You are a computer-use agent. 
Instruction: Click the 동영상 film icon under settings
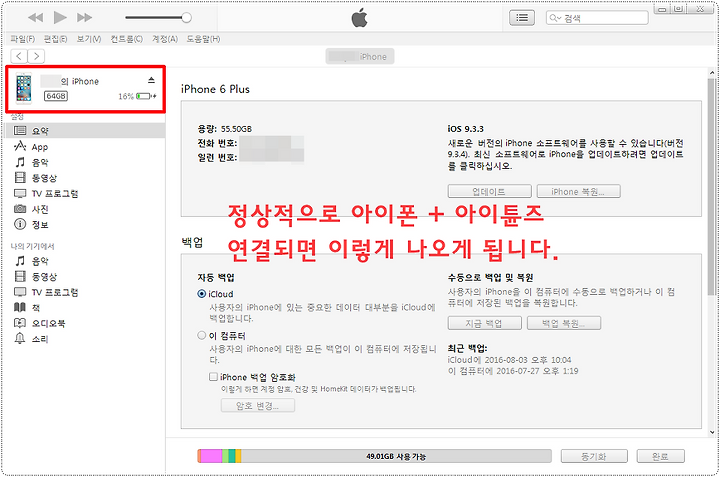pos(20,178)
